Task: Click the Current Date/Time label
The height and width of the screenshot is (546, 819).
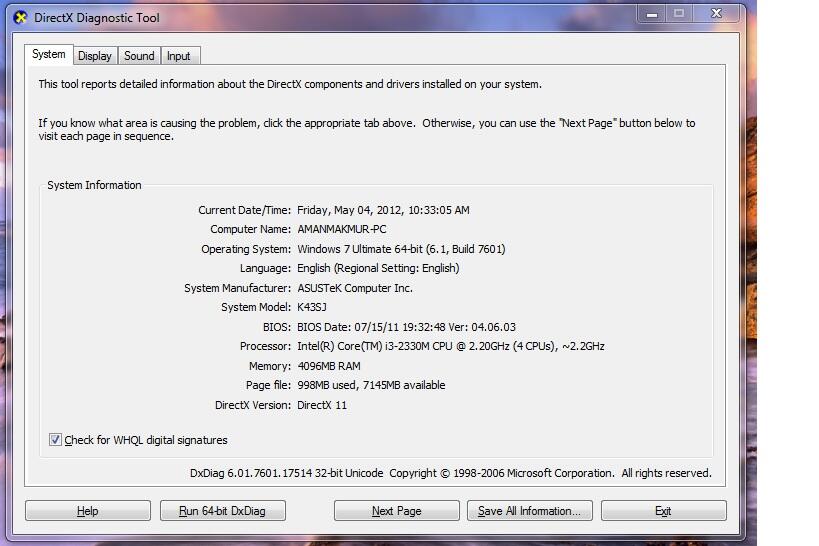Action: [x=244, y=210]
